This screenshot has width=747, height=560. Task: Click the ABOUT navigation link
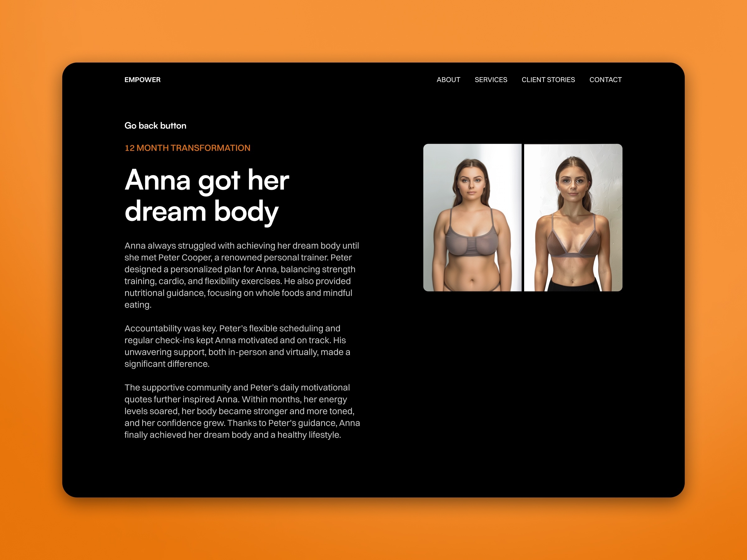[449, 79]
